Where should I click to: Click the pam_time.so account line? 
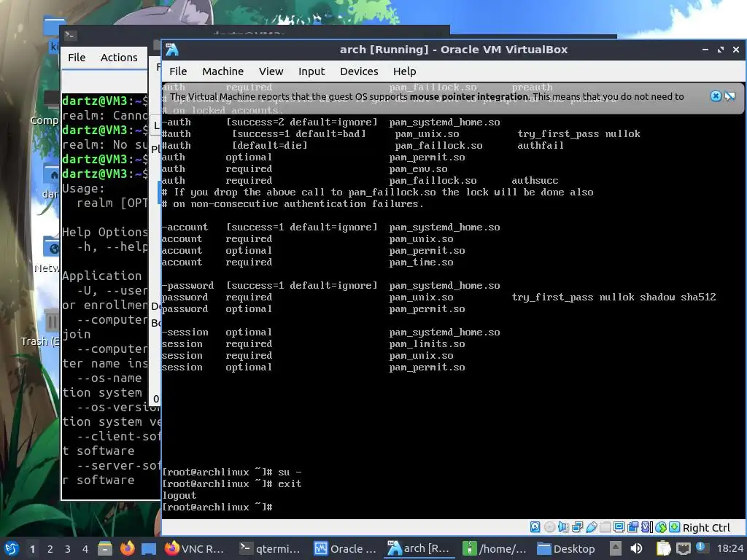click(307, 262)
